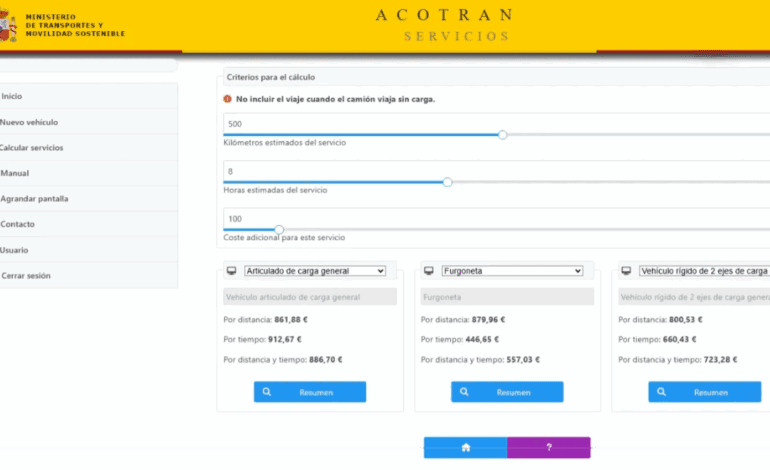The width and height of the screenshot is (770, 470).
Task: Open the Articulado de carga general dropdown
Action: point(315,271)
